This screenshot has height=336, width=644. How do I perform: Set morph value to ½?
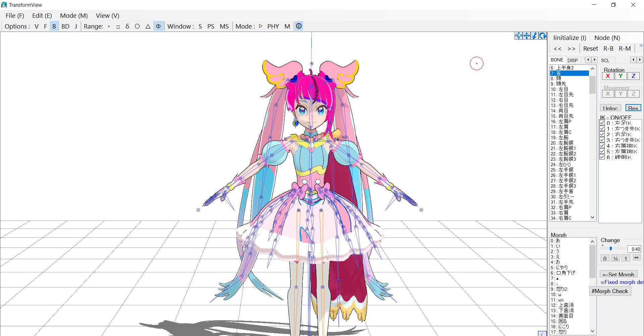click(x=615, y=258)
